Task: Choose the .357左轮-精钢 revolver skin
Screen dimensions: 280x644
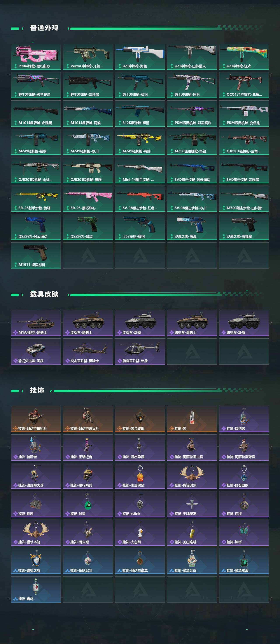Action: (x=140, y=227)
